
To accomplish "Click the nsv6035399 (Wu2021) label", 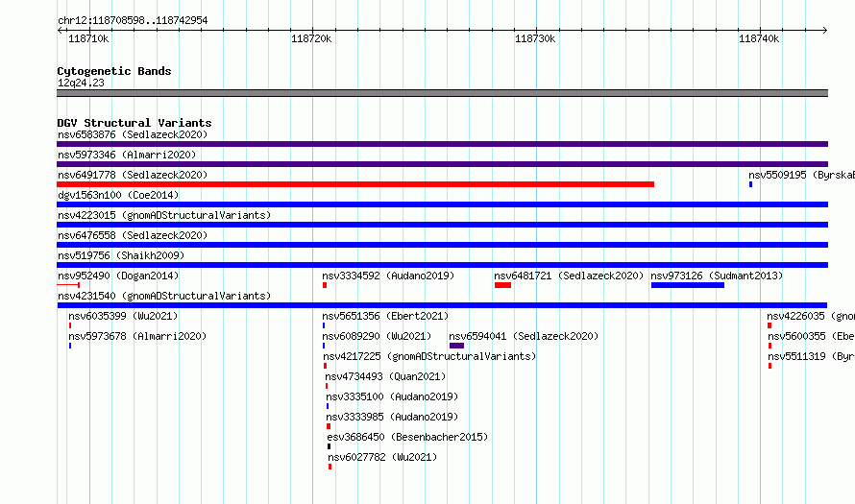I will 123,316.
